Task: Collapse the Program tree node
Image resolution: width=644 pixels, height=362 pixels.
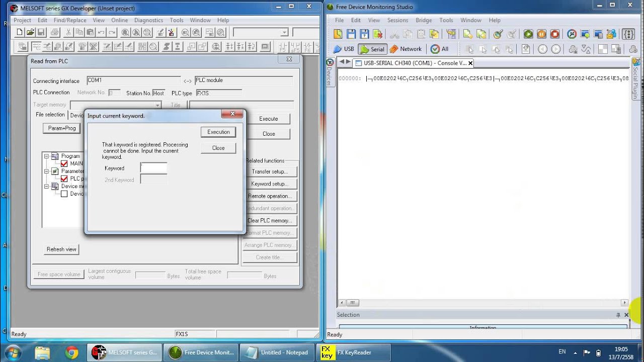Action: coord(46,156)
